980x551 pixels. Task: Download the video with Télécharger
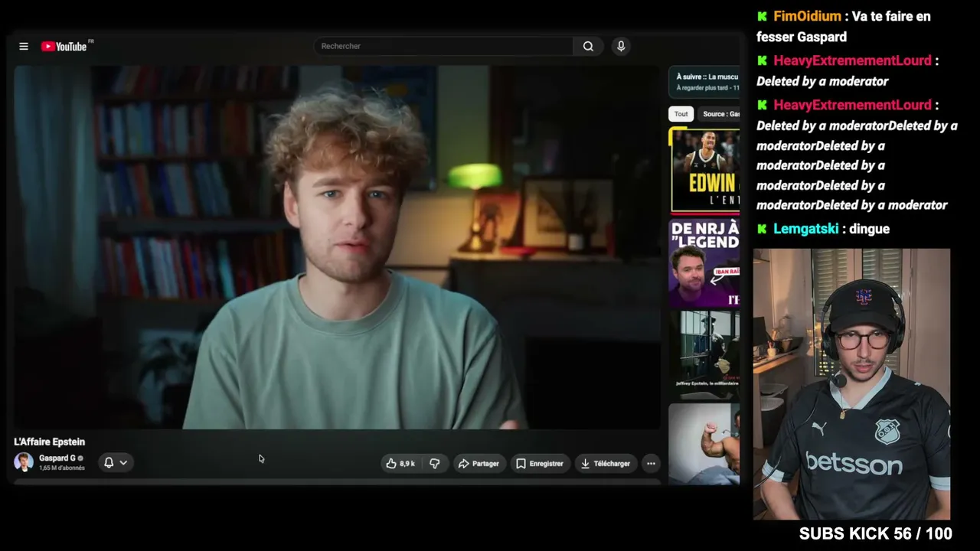coord(605,463)
